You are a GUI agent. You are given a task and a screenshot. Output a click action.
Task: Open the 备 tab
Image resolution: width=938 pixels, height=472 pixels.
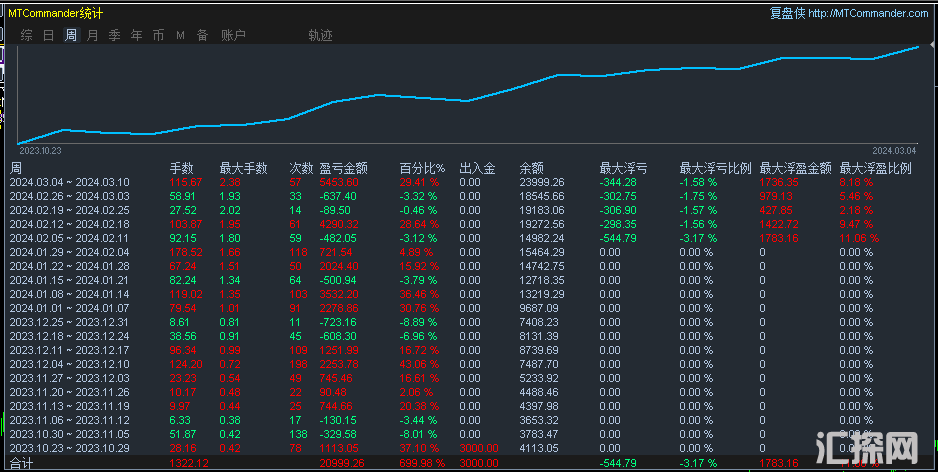203,35
